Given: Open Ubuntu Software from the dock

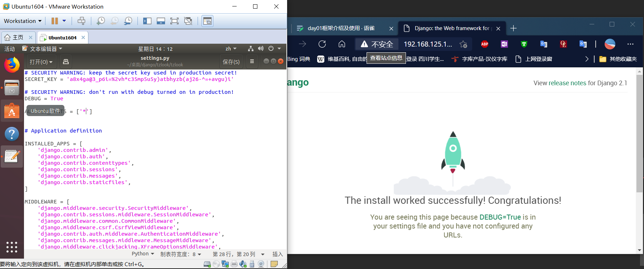Looking at the screenshot, I should [x=12, y=111].
